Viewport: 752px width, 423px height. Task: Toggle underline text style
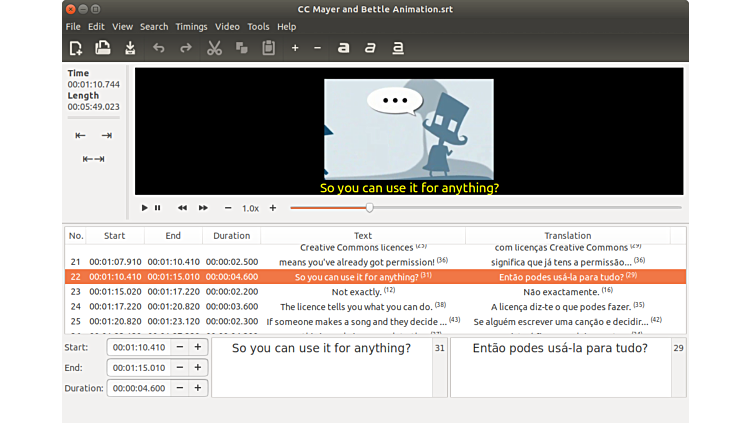pyautogui.click(x=398, y=48)
